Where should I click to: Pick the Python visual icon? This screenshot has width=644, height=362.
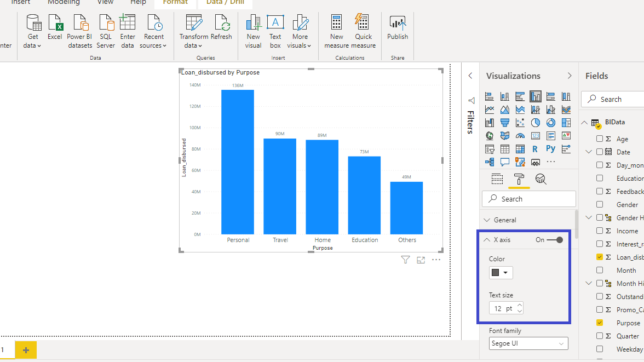tap(551, 149)
